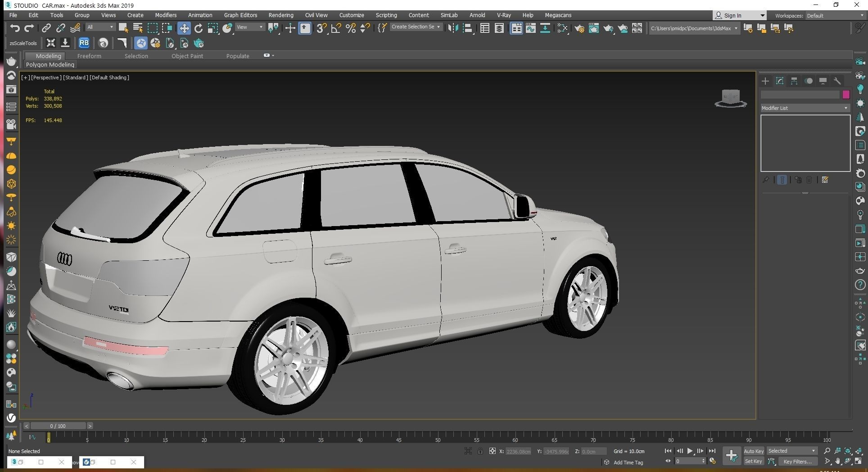Viewport: 868px width, 472px height.
Task: Click the Set Keys large plus button
Action: 732,456
